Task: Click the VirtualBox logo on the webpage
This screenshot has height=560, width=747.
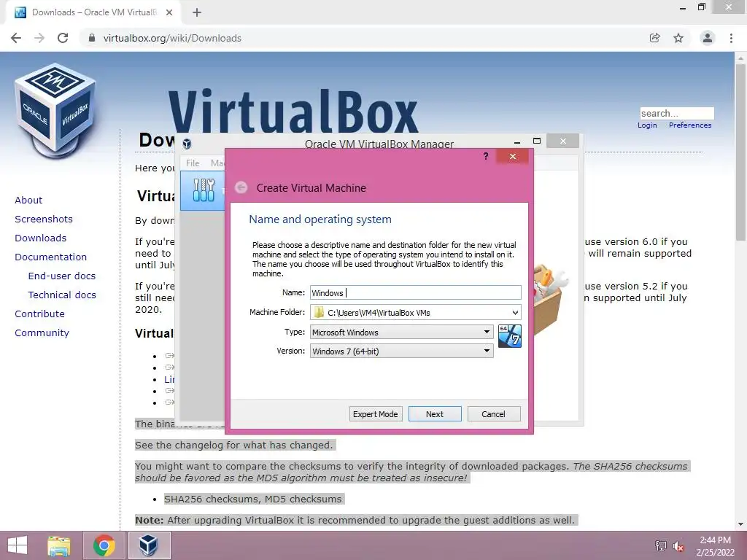Action: click(55, 111)
